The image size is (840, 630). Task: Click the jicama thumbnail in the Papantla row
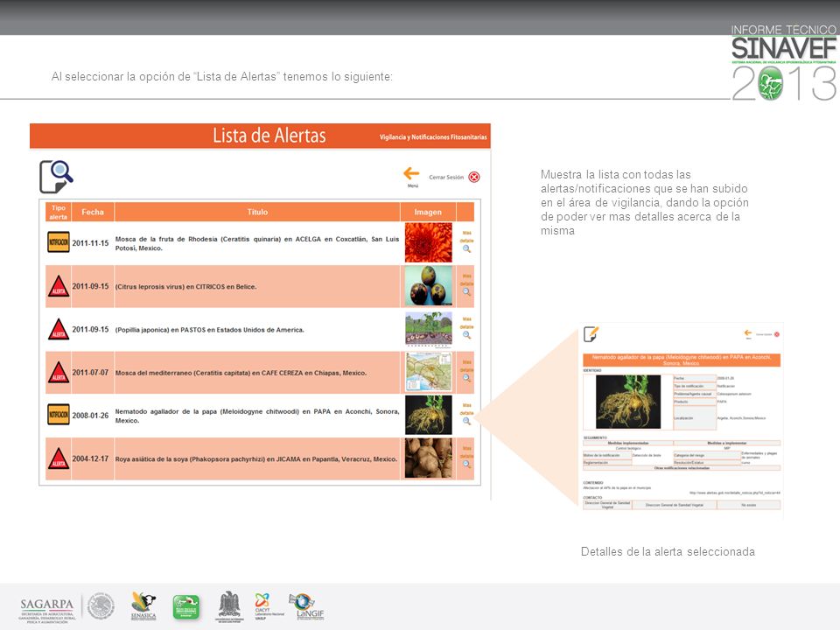point(429,458)
